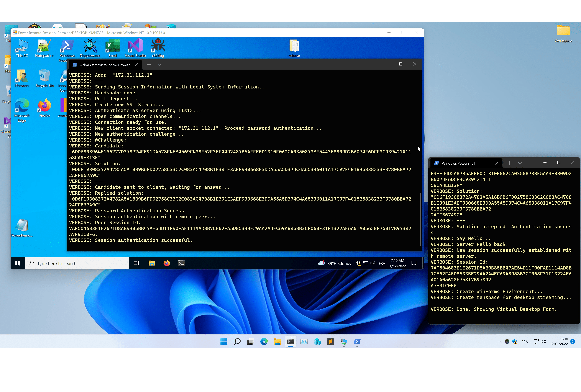Click PowerShell icon on host taskbar
The height and width of the screenshot is (392, 581).
[357, 341]
